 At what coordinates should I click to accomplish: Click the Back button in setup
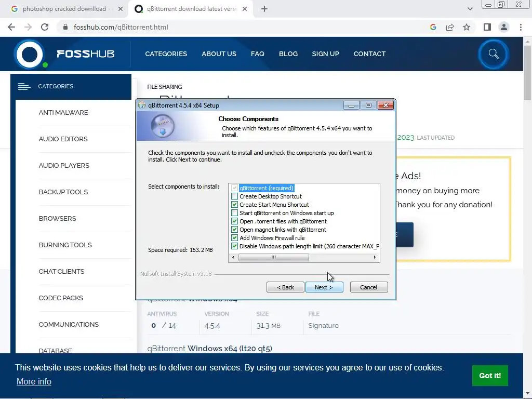click(285, 287)
